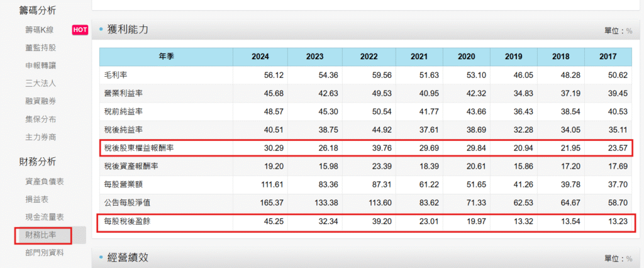644x268 pixels.
Task: Open 現金流量表 page
Action: tap(44, 217)
